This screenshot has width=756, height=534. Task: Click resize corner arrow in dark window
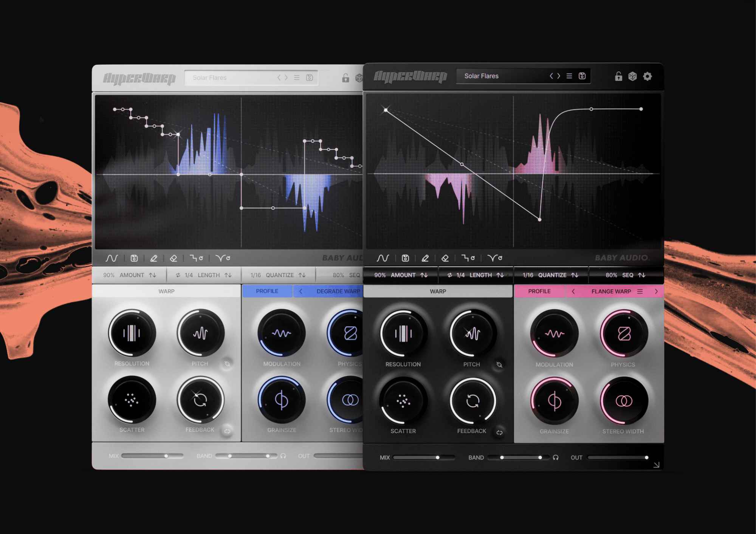coord(656,465)
